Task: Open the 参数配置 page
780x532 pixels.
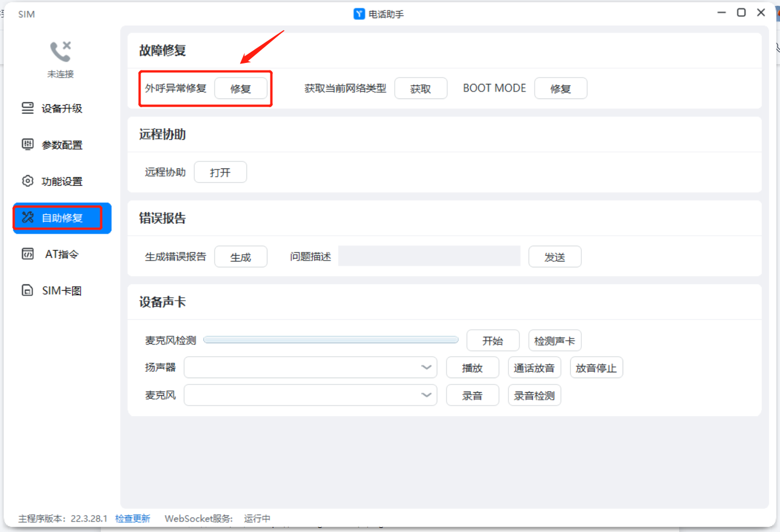Action: 62,145
